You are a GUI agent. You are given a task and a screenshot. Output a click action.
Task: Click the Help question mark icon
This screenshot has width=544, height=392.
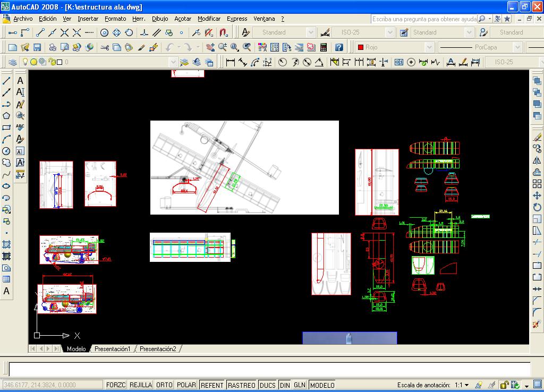tap(339, 47)
